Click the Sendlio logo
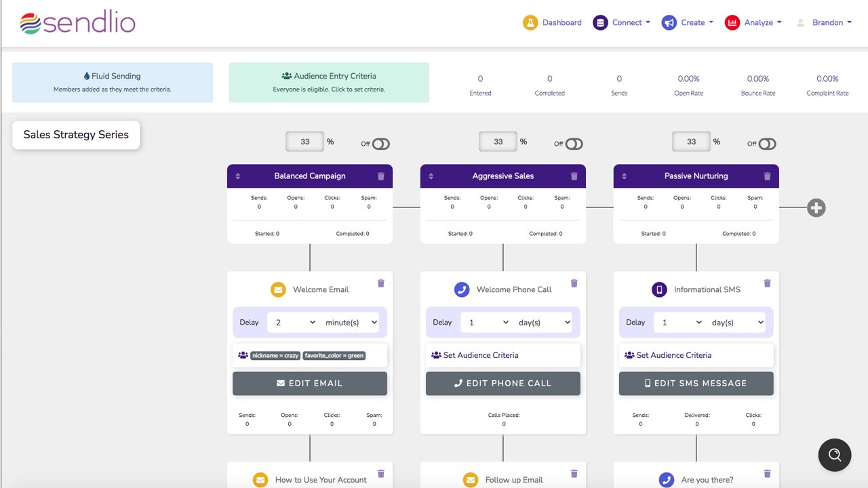The image size is (868, 488). (77, 23)
